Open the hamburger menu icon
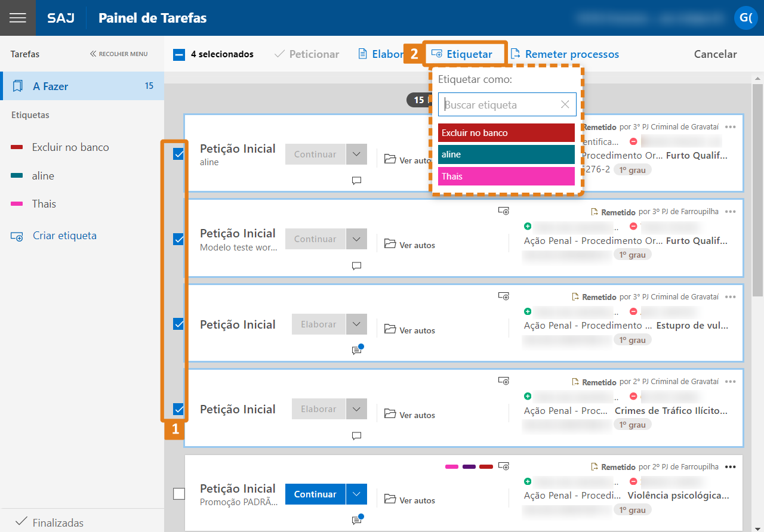Screen dimensions: 764x532 pyautogui.click(x=18, y=18)
